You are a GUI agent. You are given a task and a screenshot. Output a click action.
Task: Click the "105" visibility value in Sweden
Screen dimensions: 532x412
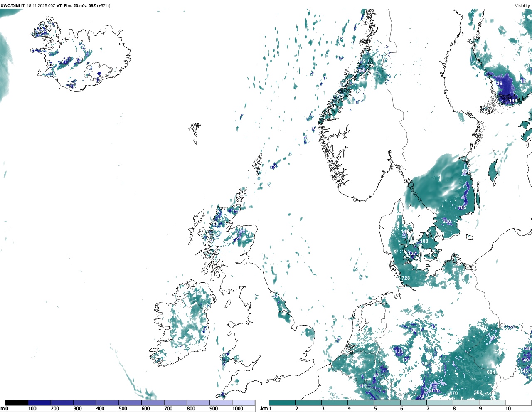point(462,207)
